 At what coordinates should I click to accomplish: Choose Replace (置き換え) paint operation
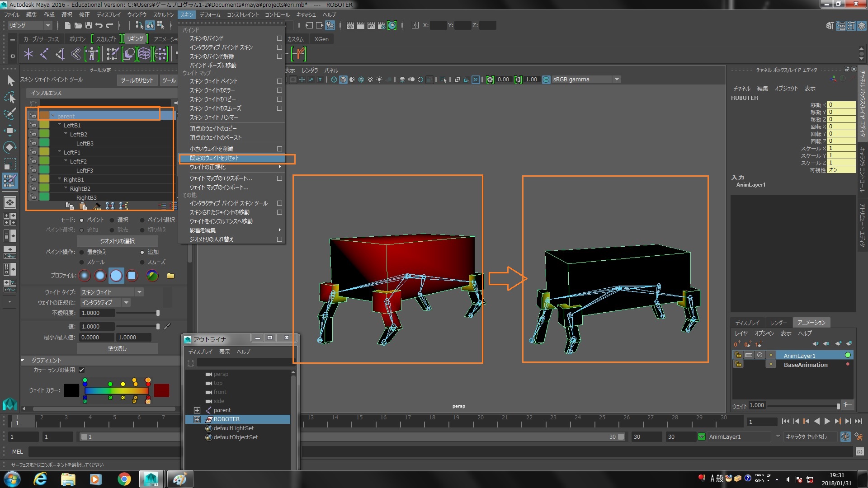(x=82, y=252)
